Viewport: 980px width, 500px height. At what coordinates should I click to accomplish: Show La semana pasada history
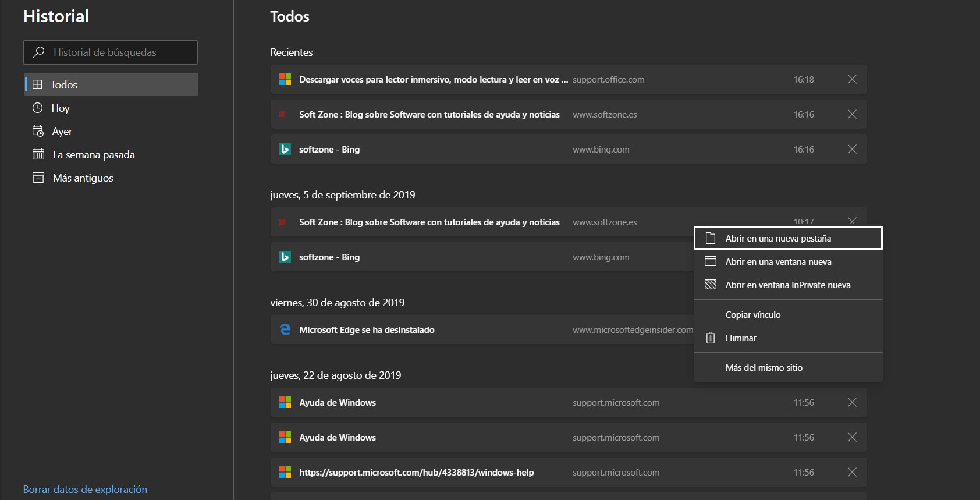pyautogui.click(x=93, y=155)
